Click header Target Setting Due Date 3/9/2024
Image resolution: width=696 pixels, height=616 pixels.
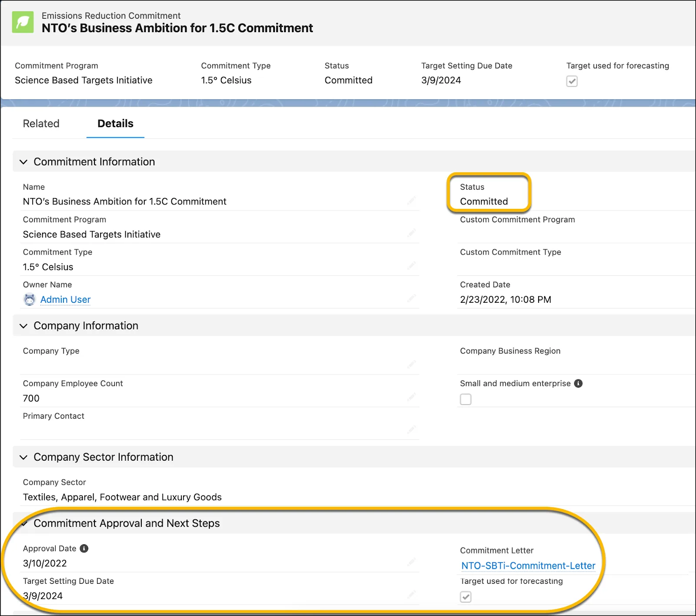(441, 80)
